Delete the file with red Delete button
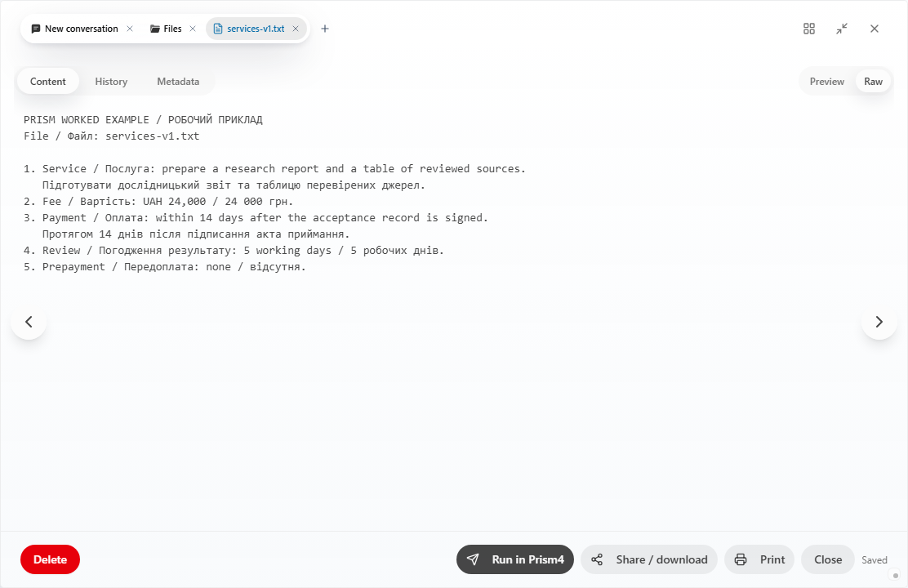Screen dimensions: 908x588 (x=51, y=559)
